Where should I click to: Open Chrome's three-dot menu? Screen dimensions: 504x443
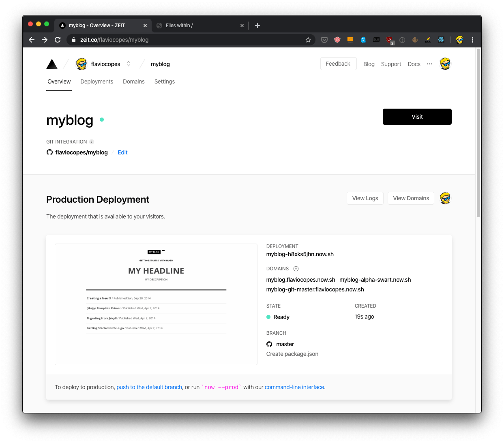coord(472,40)
